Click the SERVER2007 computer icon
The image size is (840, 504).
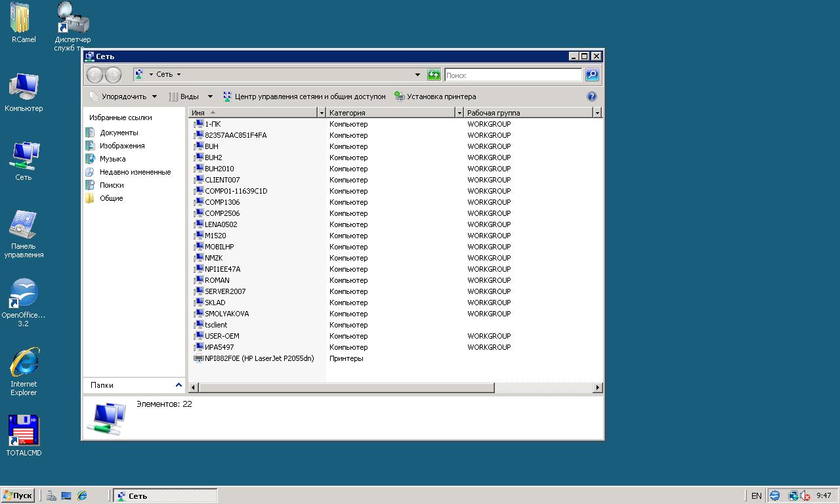[199, 291]
